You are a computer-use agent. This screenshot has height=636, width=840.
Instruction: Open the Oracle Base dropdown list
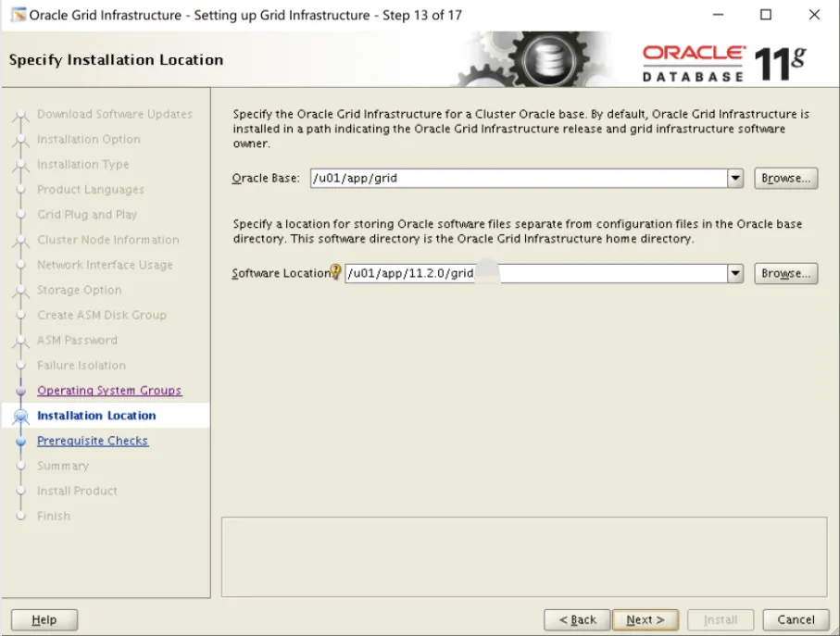click(735, 176)
